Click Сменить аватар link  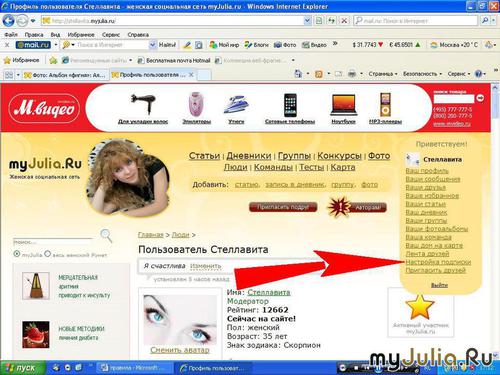coord(180,350)
